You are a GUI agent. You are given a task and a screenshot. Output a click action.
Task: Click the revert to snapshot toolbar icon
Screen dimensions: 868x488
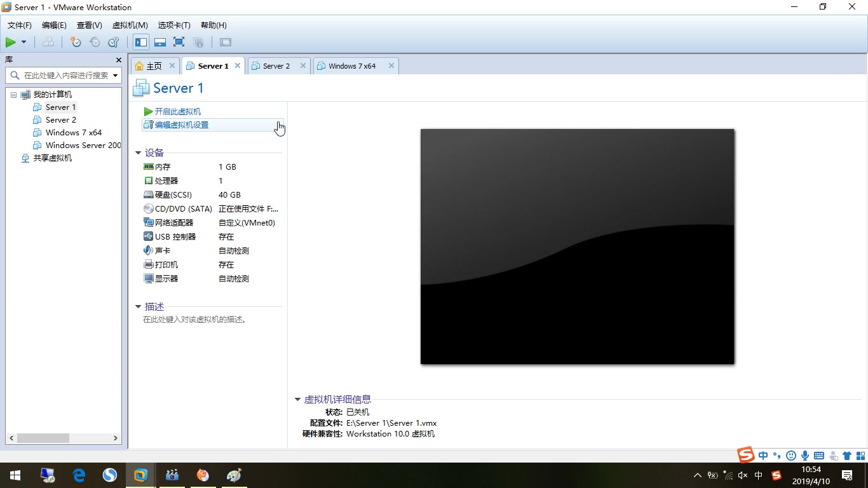pyautogui.click(x=95, y=43)
